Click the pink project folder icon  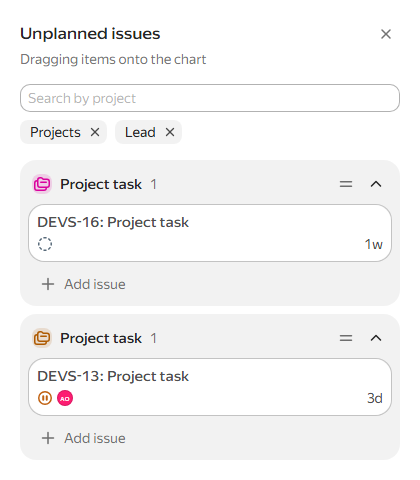tap(42, 184)
